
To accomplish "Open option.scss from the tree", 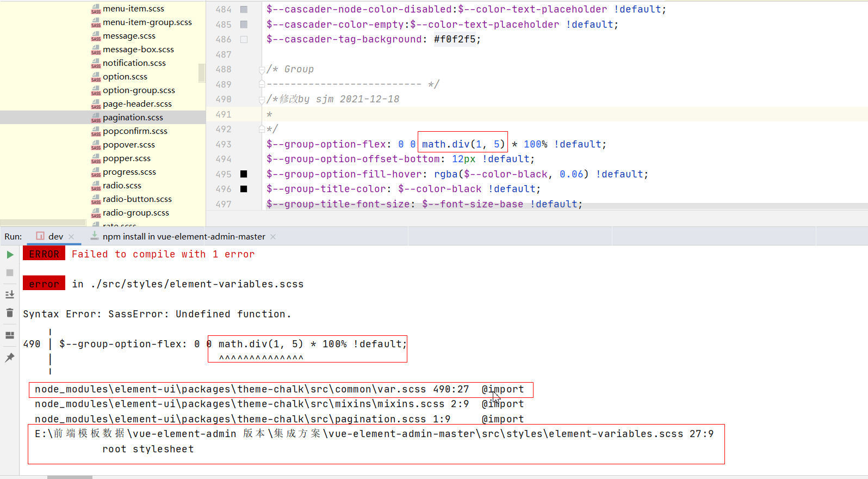I will pyautogui.click(x=125, y=77).
